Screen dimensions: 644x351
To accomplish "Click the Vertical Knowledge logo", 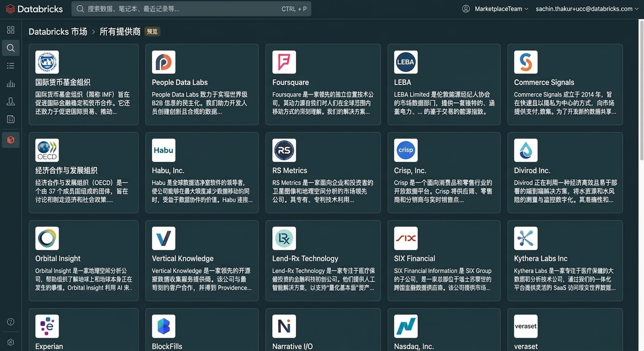I will tap(164, 239).
